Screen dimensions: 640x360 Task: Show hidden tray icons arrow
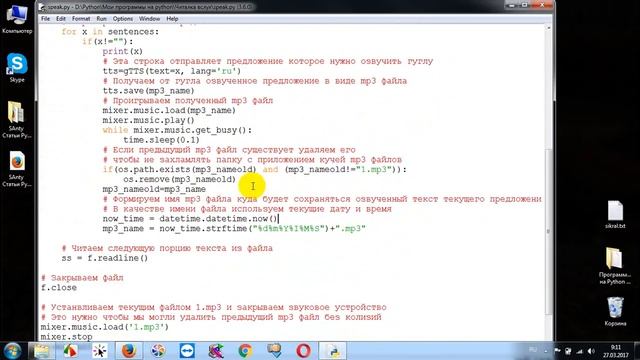pyautogui.click(x=546, y=351)
